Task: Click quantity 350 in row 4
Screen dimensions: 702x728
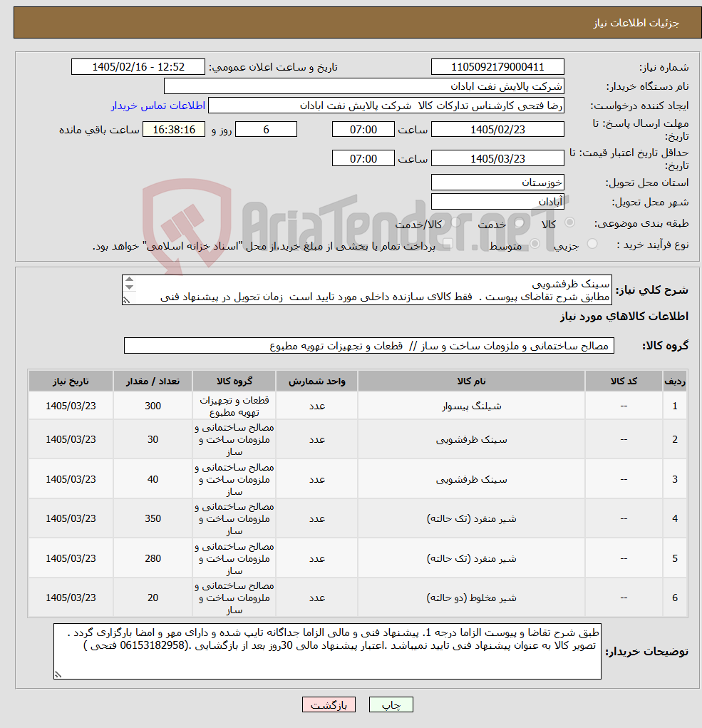Action: pyautogui.click(x=153, y=519)
